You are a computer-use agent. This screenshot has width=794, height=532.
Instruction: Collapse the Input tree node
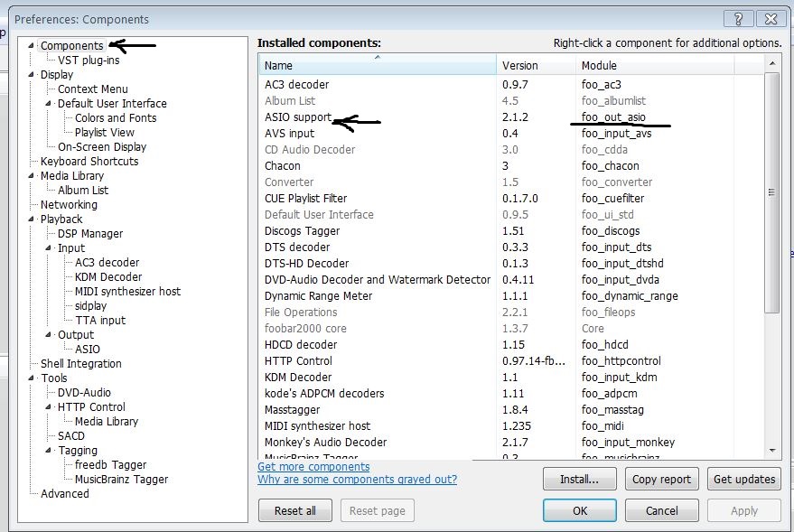(48, 248)
